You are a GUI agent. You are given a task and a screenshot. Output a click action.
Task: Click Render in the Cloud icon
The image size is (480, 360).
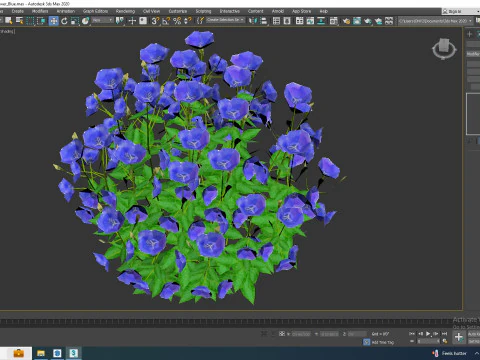pos(378,21)
